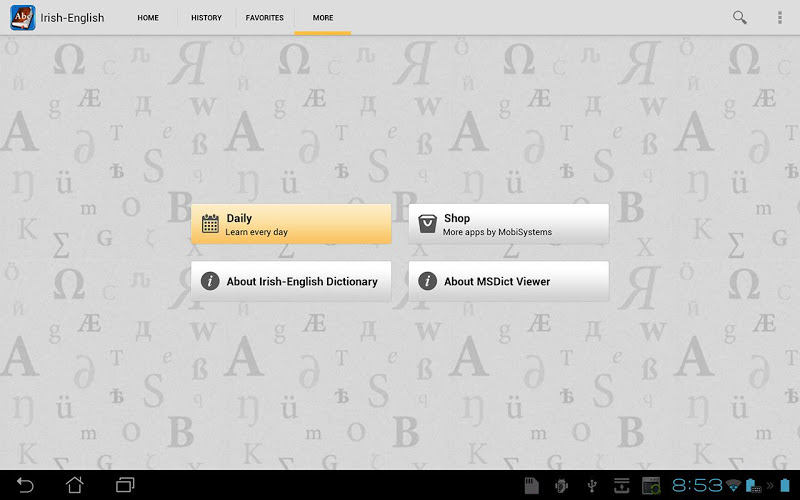Open About MSDict Viewer
Image resolution: width=800 pixels, height=500 pixels.
click(x=509, y=281)
